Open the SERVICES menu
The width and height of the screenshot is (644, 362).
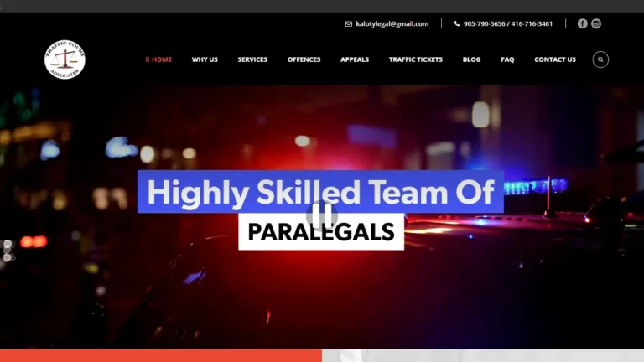(x=252, y=59)
